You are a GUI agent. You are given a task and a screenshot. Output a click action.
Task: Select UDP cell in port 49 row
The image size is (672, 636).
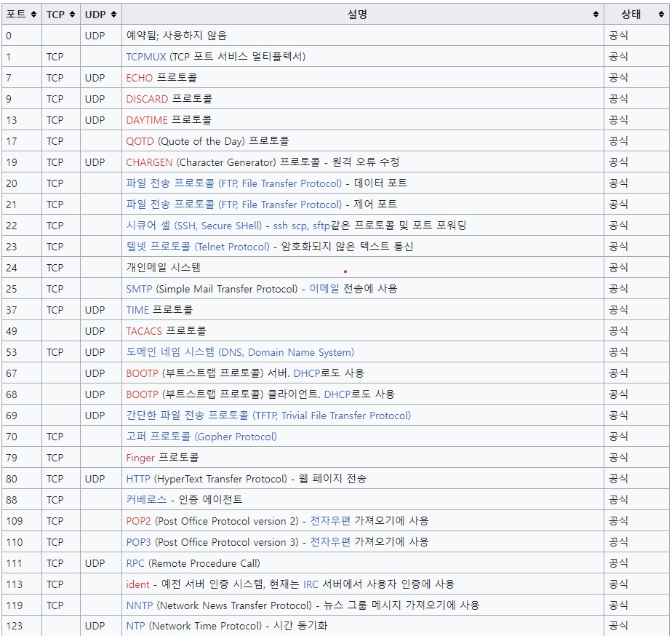[x=101, y=331]
